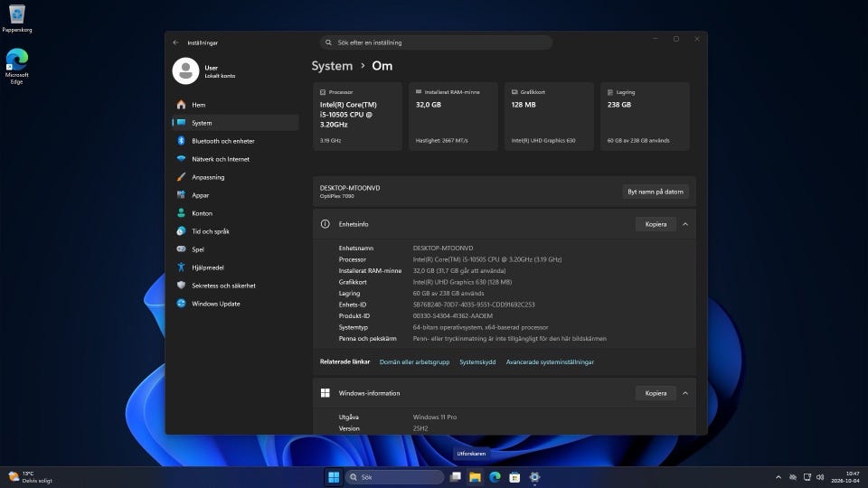Open Avancerade systeminställningar link
Screen dimensions: 868x488
coord(550,361)
